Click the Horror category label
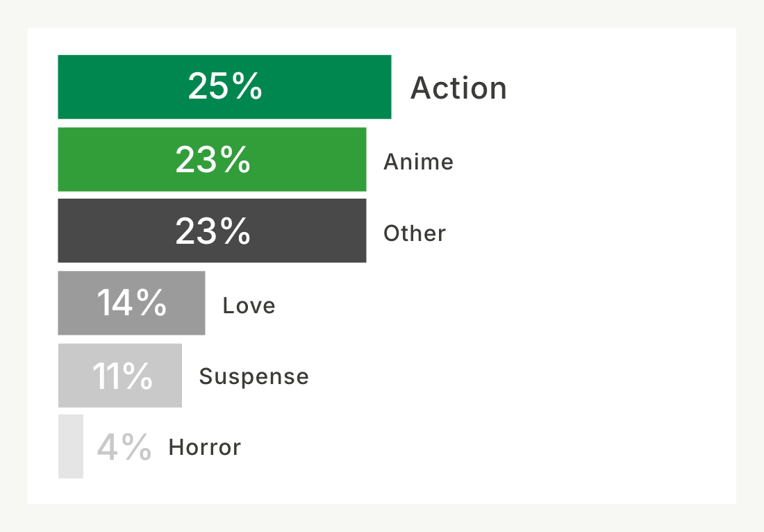 tap(205, 447)
